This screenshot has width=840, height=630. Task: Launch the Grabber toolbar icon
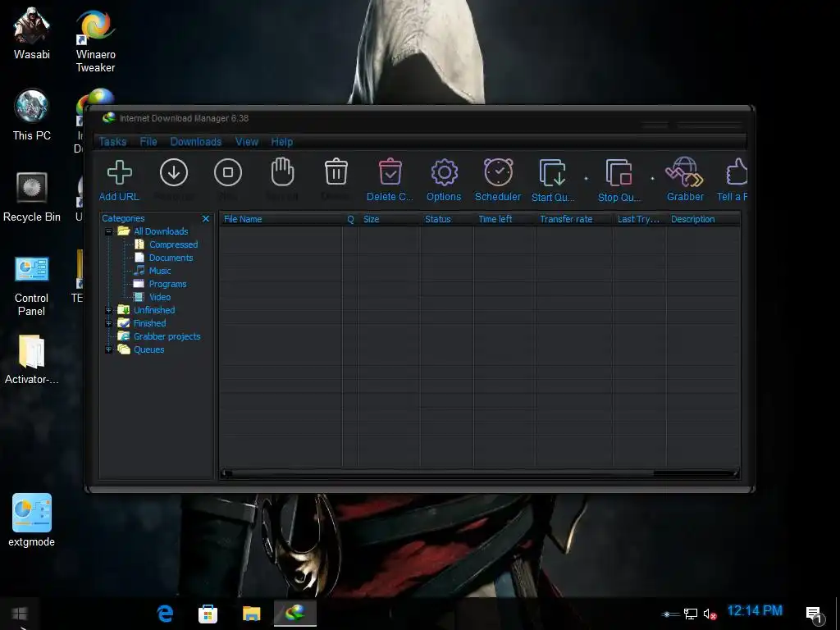(684, 172)
